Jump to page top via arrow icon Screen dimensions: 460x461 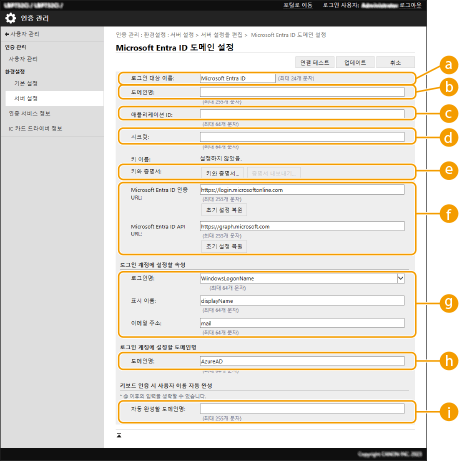[x=119, y=435]
